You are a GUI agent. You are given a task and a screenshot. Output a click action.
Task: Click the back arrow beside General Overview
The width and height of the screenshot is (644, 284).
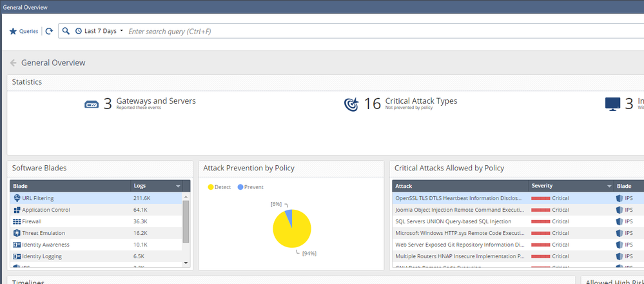click(x=13, y=63)
